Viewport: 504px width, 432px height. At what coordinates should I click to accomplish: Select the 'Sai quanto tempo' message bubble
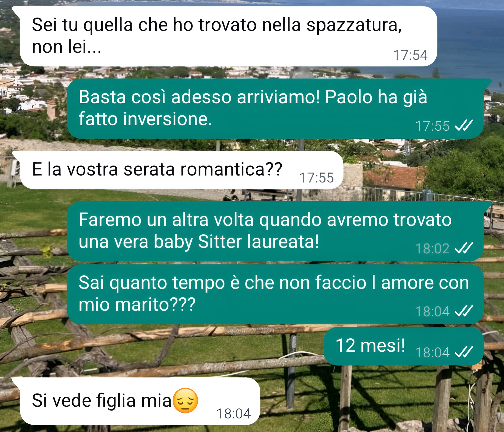(x=275, y=294)
